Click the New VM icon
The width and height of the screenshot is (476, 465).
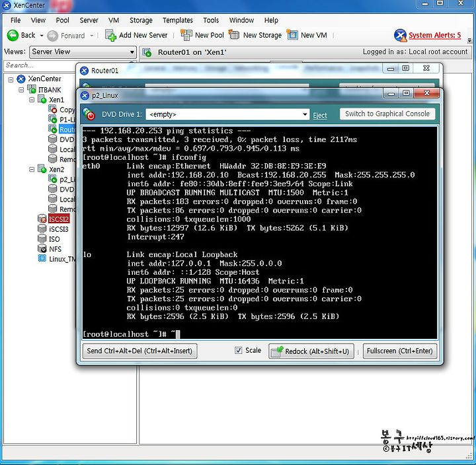tap(292, 35)
